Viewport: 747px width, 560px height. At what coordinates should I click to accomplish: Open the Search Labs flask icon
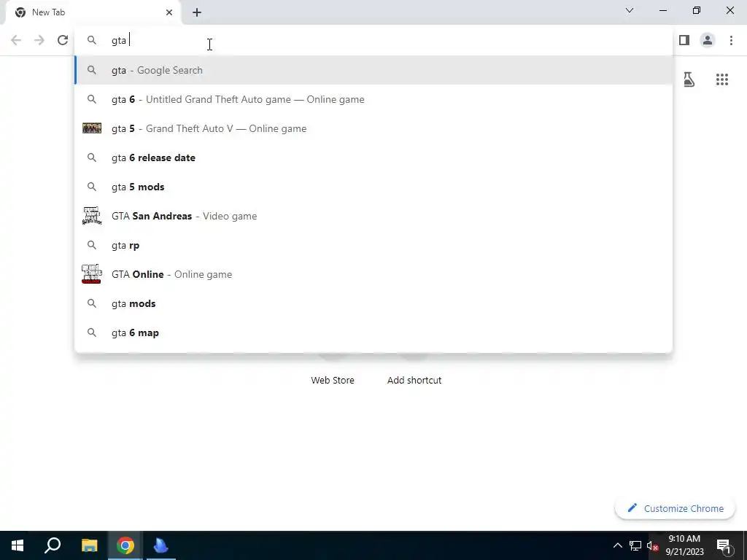coord(689,79)
